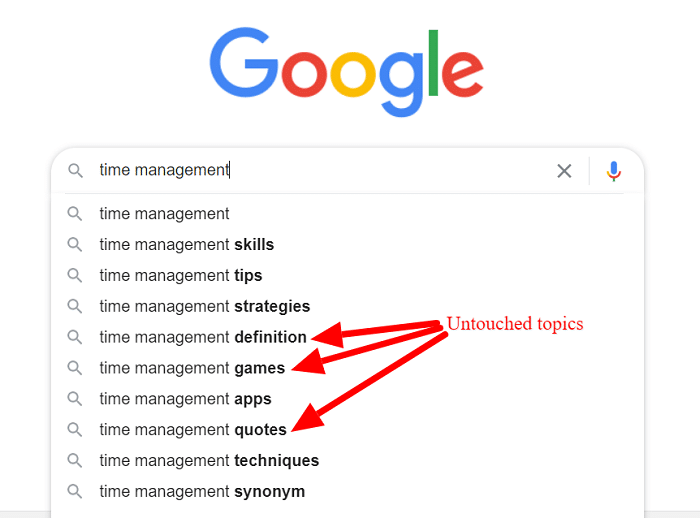Viewport: 700px width, 518px height.
Task: Click the magnifier icon in search box
Action: click(75, 170)
